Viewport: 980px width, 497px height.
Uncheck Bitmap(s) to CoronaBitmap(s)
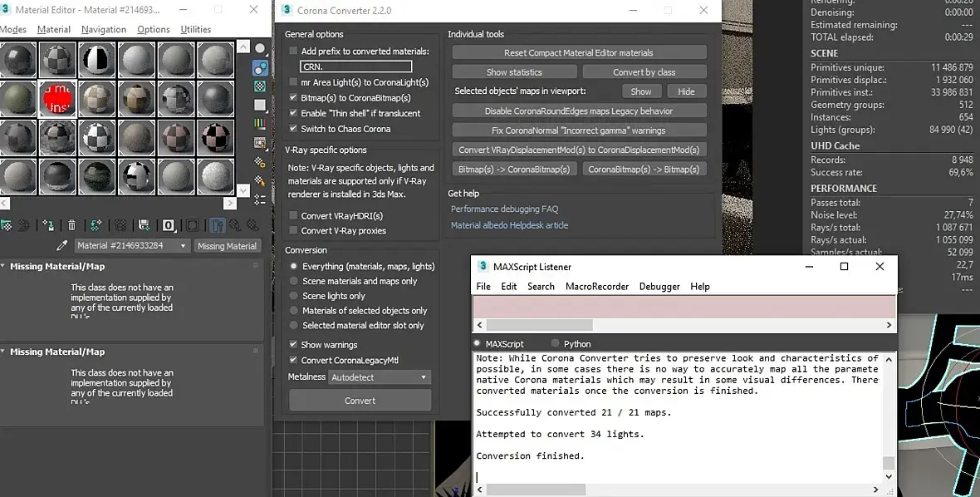(293, 97)
